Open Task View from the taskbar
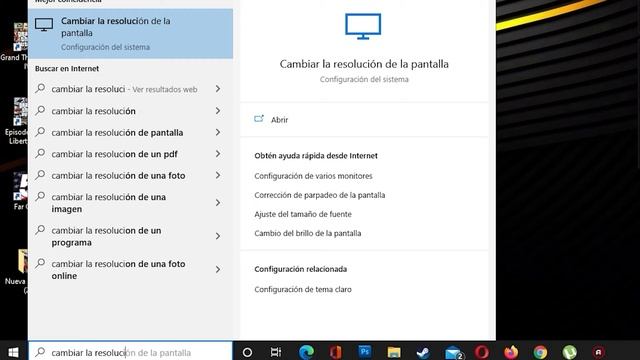 (276, 352)
